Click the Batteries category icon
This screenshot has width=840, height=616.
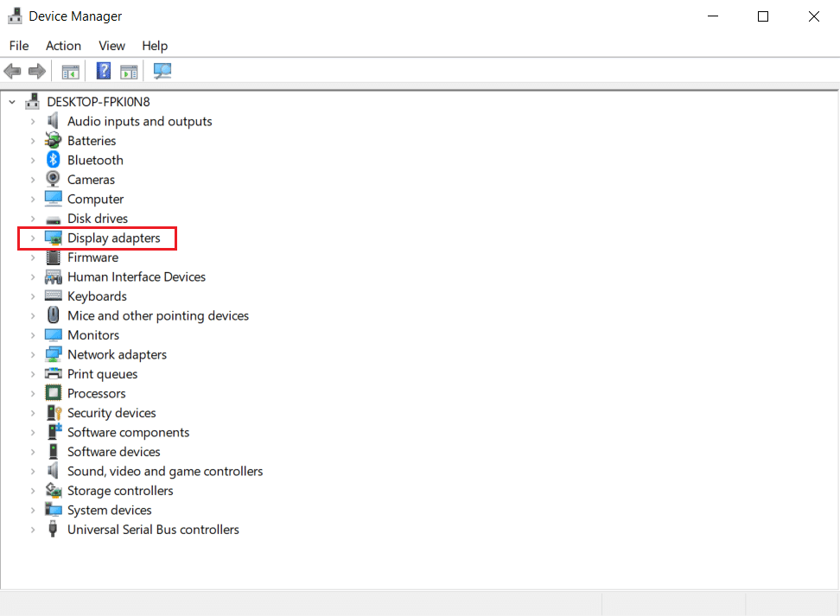click(53, 140)
